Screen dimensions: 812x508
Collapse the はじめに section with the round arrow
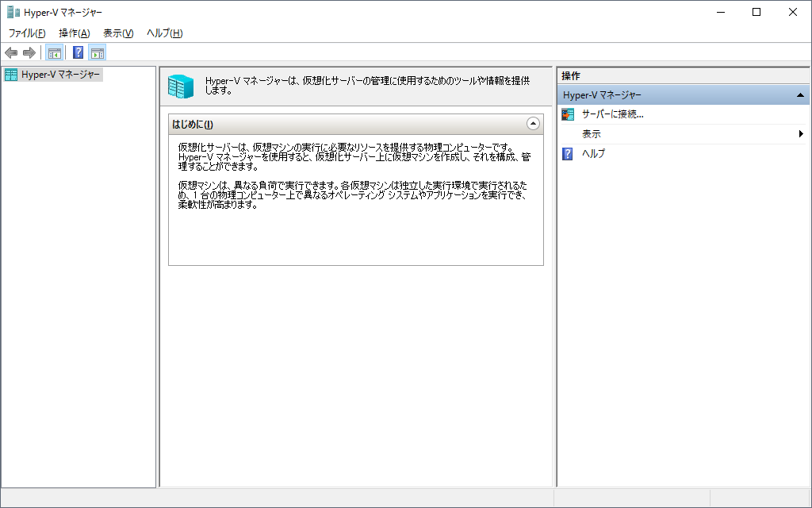tap(533, 123)
